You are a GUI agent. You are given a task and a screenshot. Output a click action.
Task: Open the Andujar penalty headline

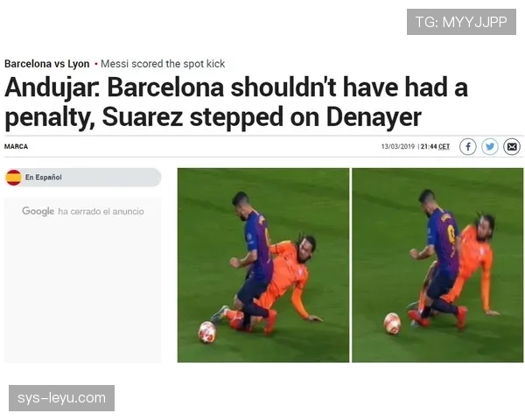click(x=236, y=102)
